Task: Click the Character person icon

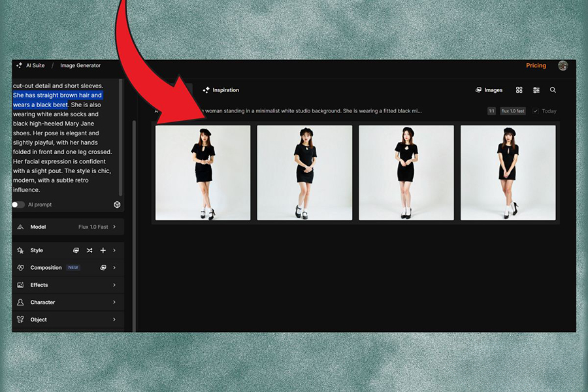Action: [21, 302]
